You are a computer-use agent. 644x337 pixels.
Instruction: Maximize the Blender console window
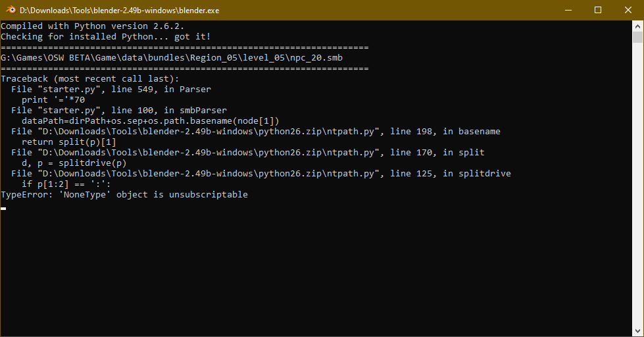coord(598,10)
